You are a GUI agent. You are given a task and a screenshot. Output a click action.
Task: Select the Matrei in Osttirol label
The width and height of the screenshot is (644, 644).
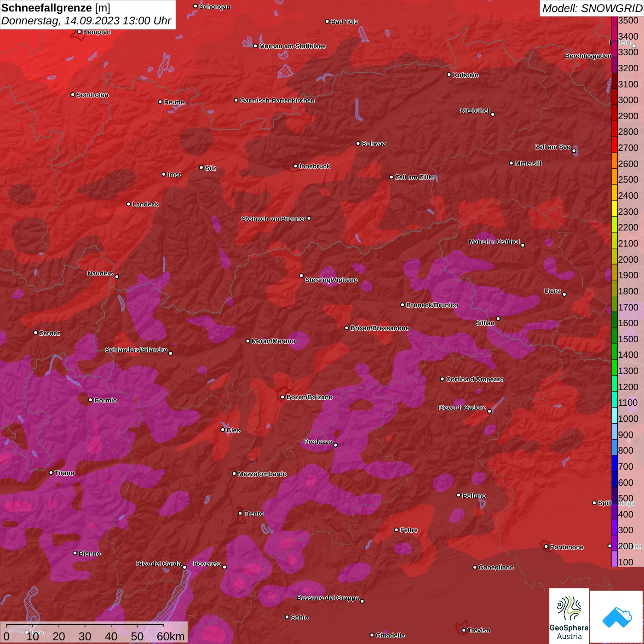point(494,241)
